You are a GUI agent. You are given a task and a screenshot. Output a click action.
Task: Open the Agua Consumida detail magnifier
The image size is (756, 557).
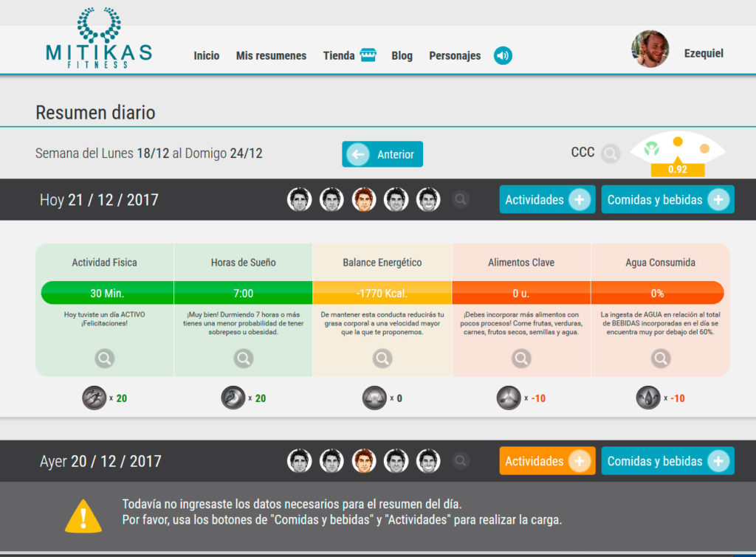tap(659, 358)
